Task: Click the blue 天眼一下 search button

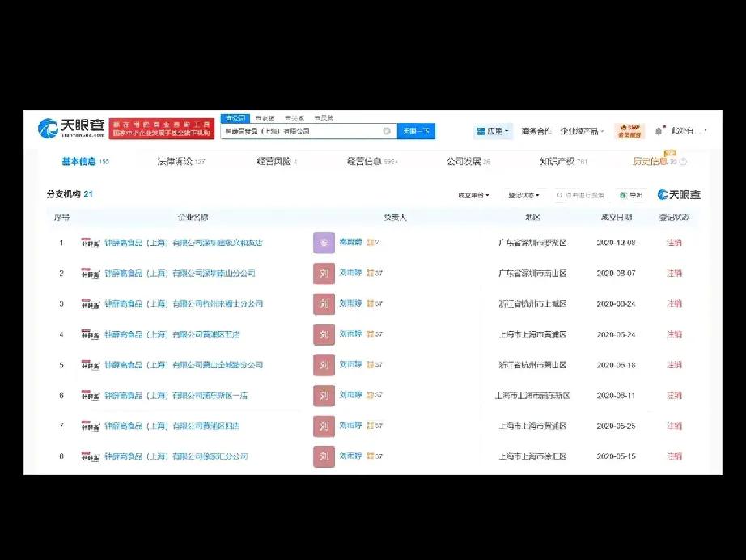Action: (x=417, y=131)
